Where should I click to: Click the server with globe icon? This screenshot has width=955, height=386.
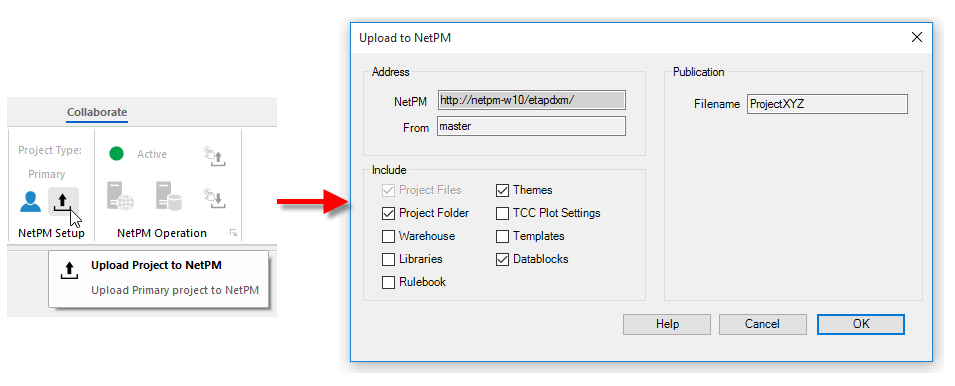point(121,197)
